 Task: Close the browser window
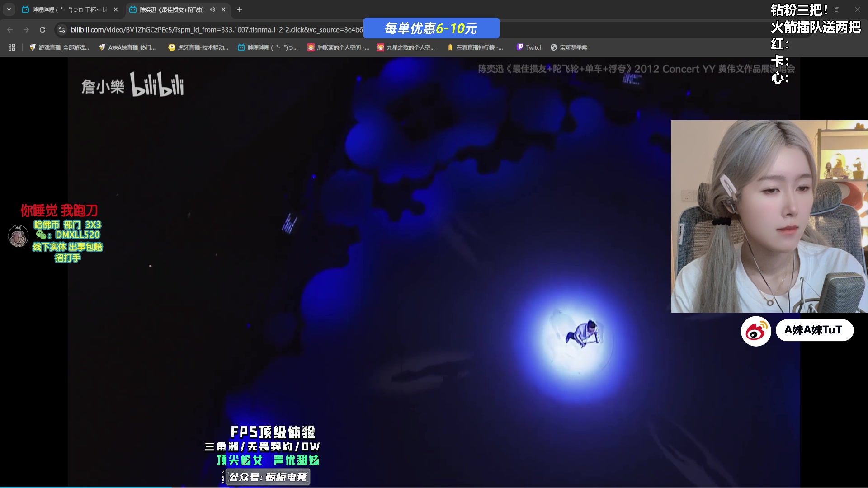pos(858,9)
